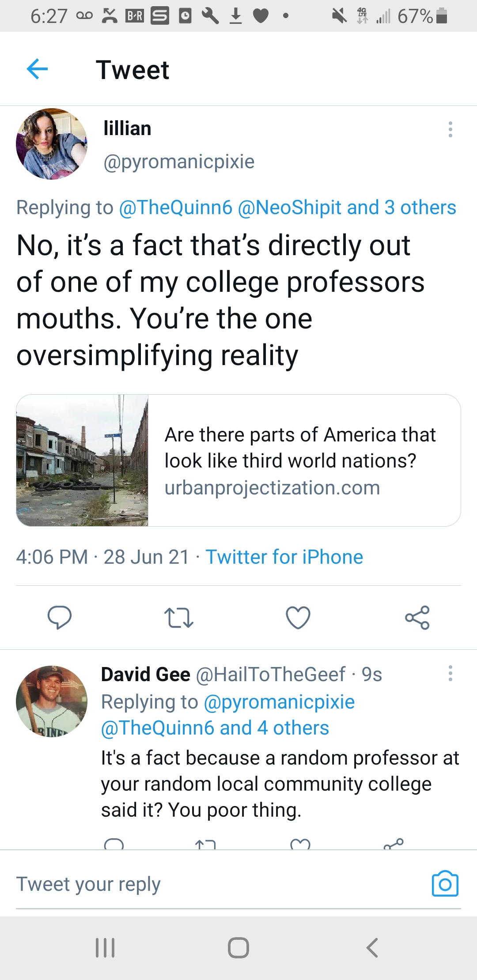Open lillian's profile picture
The width and height of the screenshot is (477, 980).
click(x=52, y=144)
